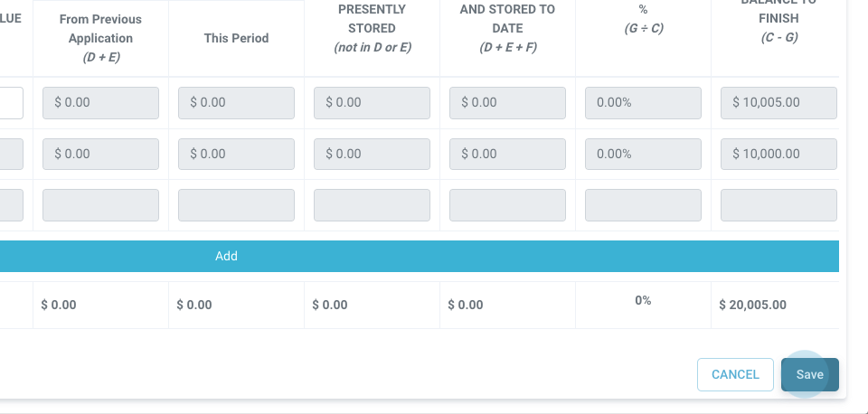This screenshot has width=868, height=414.
Task: Click the white value input in first row
Action: (x=11, y=103)
